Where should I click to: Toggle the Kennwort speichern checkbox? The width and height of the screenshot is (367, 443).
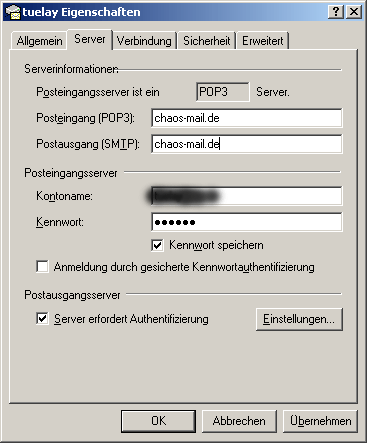pyautogui.click(x=157, y=246)
